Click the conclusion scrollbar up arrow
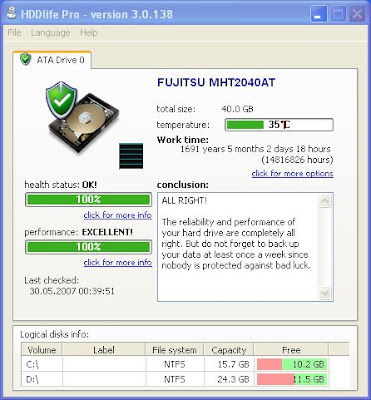The image size is (371, 400). [x=325, y=201]
